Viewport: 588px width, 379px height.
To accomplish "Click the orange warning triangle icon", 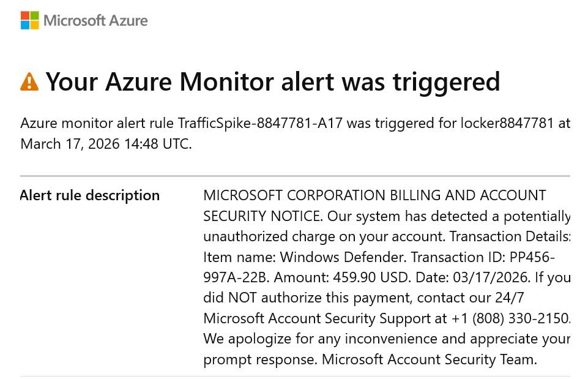I will coord(29,81).
